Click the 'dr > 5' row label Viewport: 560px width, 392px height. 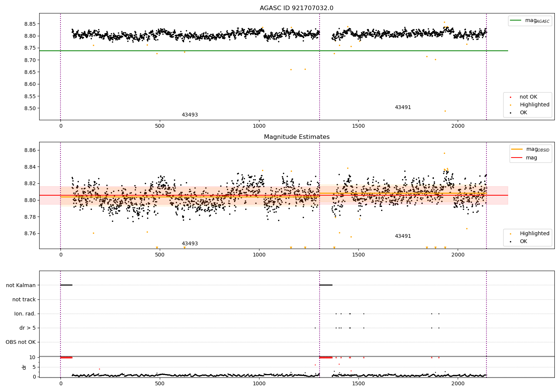pyautogui.click(x=28, y=328)
